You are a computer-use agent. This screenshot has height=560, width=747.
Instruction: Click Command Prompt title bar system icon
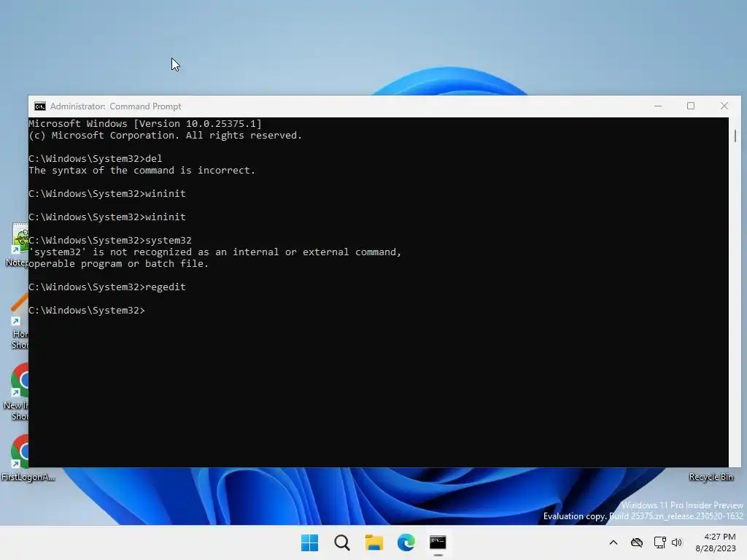[40, 106]
